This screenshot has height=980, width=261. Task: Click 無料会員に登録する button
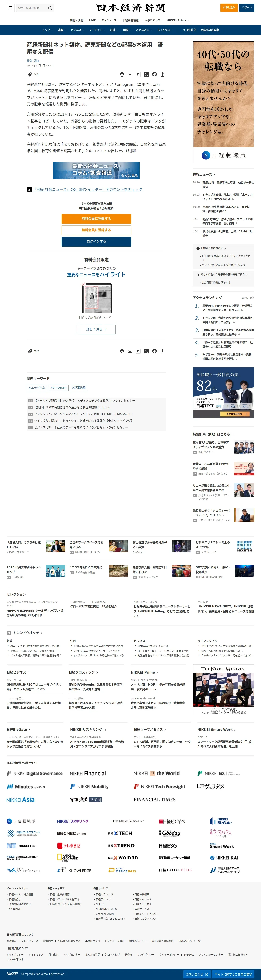click(96, 230)
